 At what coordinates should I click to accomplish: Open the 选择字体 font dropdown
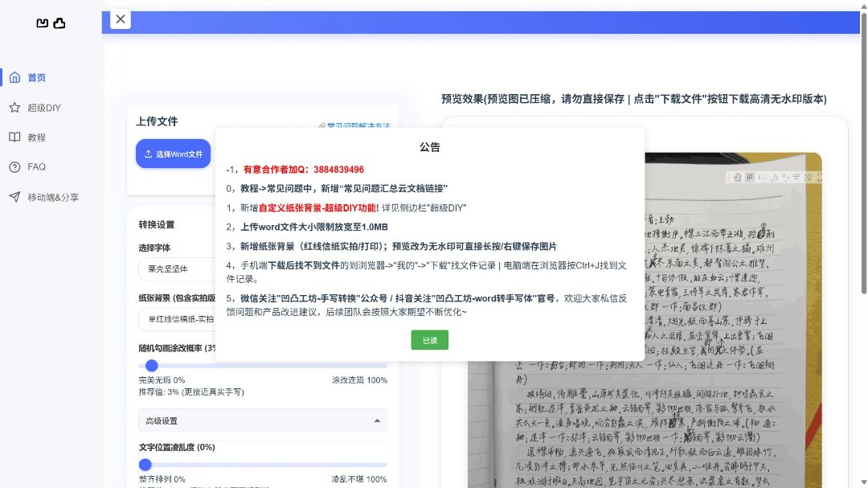pyautogui.click(x=175, y=269)
